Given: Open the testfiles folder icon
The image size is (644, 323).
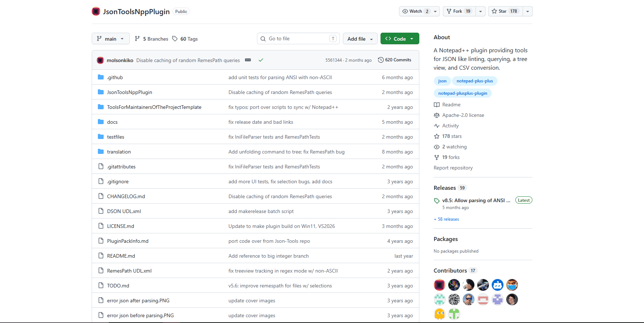Looking at the screenshot, I should [x=101, y=137].
